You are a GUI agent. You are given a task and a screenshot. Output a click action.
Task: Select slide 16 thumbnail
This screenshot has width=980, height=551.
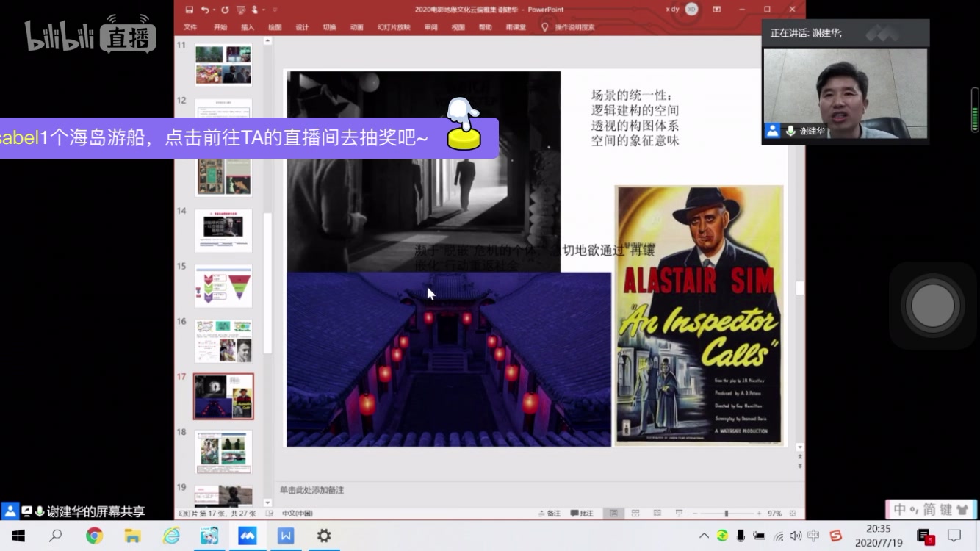pos(223,341)
